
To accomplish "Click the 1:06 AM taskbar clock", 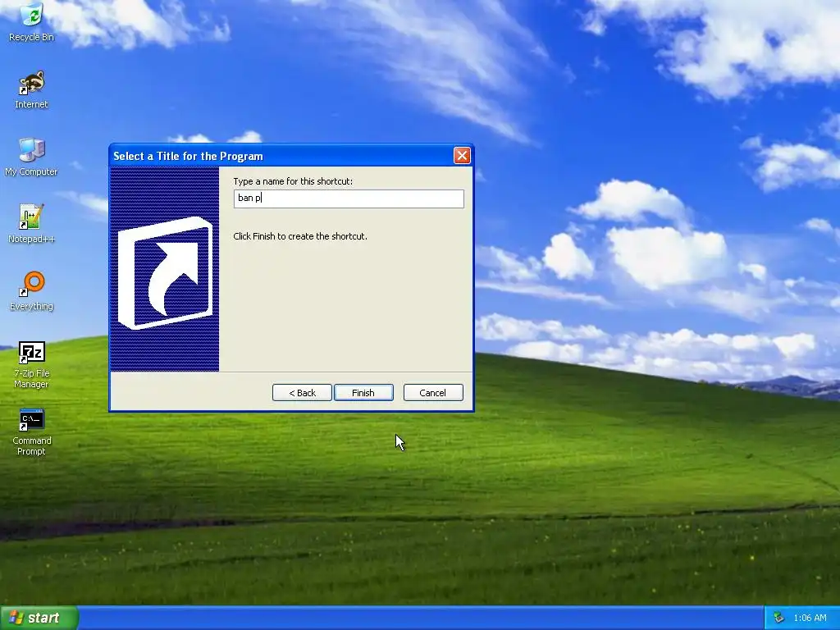I will 810,618.
